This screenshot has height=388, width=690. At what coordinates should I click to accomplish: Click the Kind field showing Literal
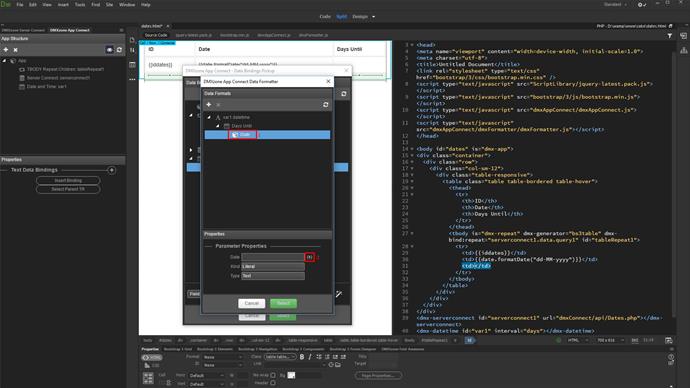pos(273,267)
